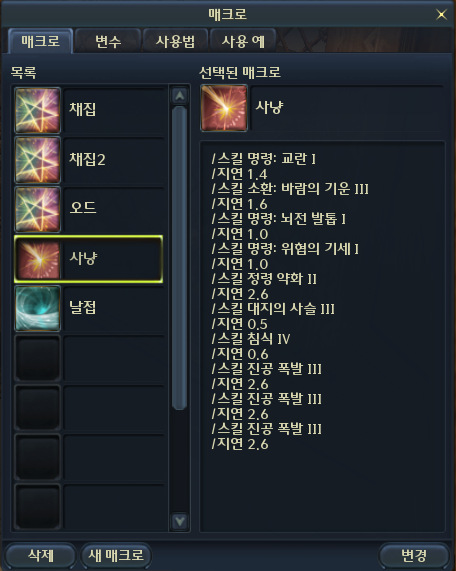The width and height of the screenshot is (456, 571).
Task: Select the 채집2 macro icon
Action: click(x=38, y=160)
